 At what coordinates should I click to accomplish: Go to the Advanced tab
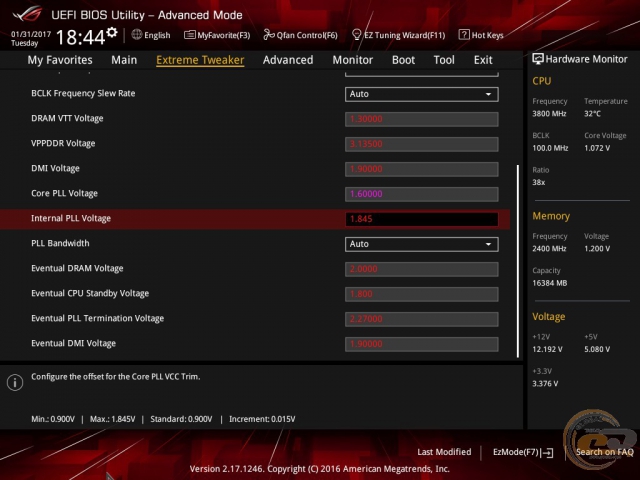click(288, 60)
